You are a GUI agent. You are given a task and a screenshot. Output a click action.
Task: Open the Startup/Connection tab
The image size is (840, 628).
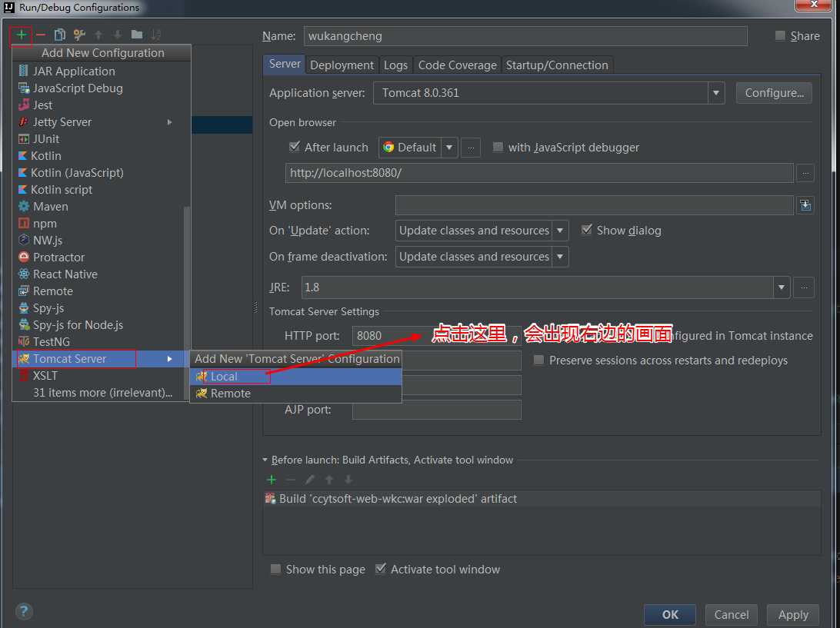coord(557,65)
